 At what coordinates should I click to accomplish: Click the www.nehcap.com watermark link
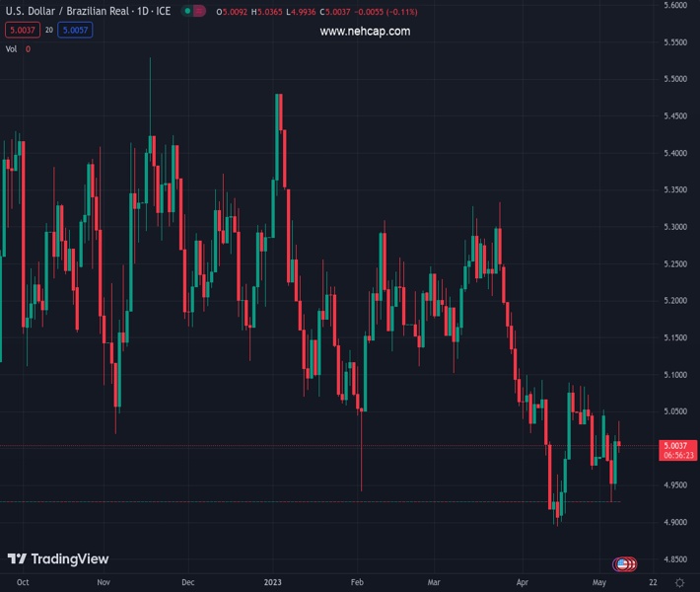click(x=364, y=32)
